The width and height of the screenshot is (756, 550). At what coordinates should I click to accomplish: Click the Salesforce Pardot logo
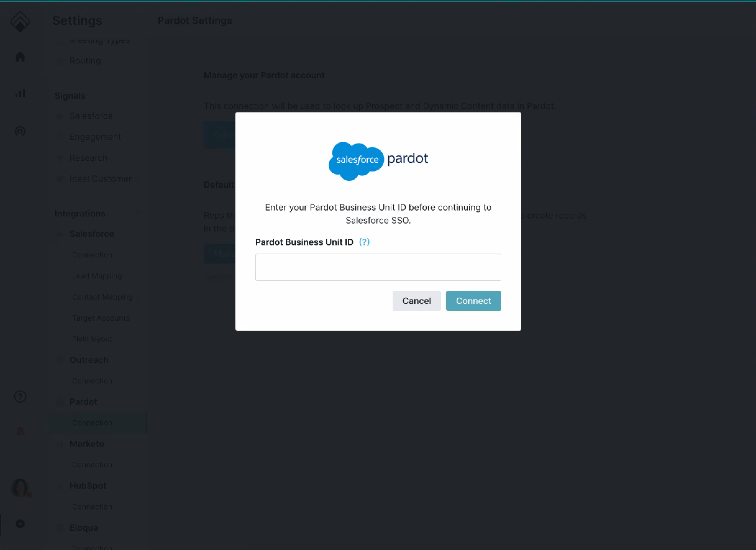pos(378,161)
